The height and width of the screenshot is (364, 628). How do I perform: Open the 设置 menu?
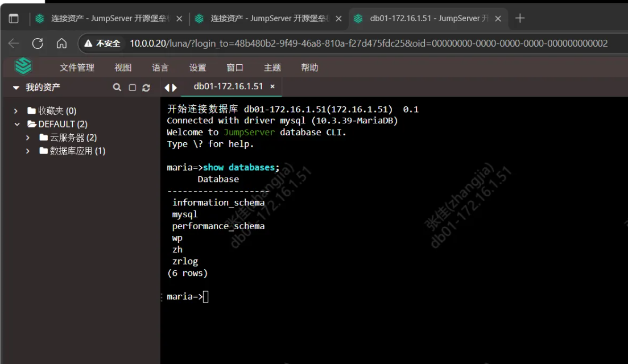point(197,68)
